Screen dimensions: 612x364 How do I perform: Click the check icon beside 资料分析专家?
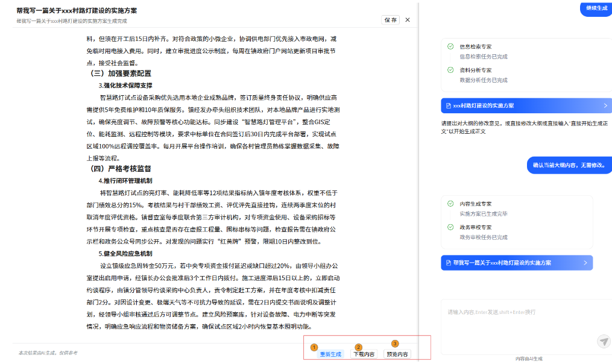pos(450,70)
